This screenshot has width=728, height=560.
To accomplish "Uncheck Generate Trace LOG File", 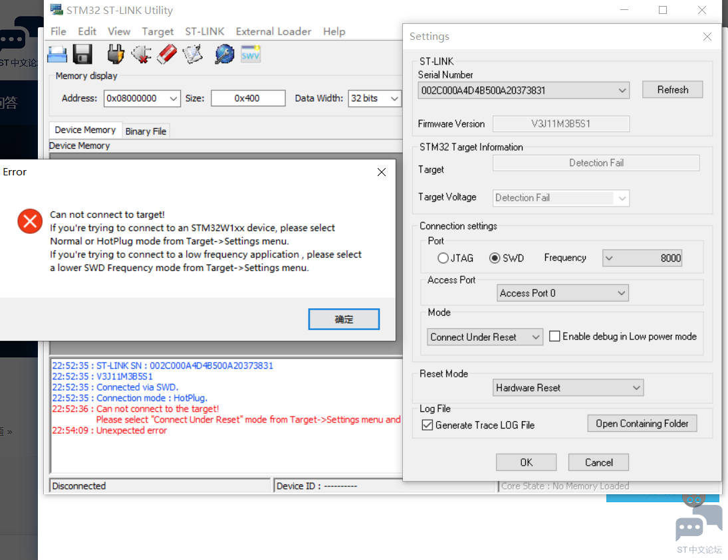I will pyautogui.click(x=427, y=425).
